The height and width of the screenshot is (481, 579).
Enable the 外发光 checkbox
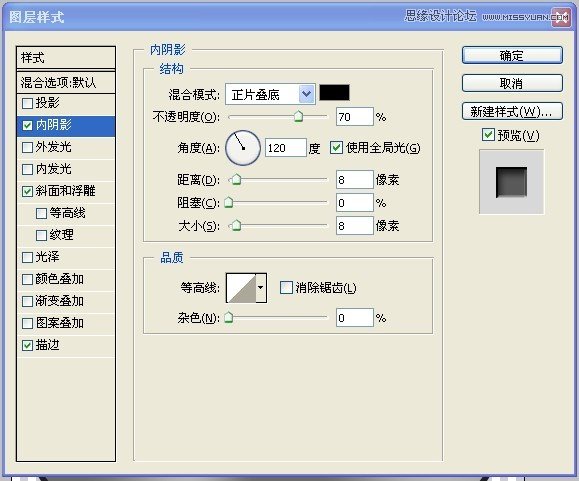point(27,147)
